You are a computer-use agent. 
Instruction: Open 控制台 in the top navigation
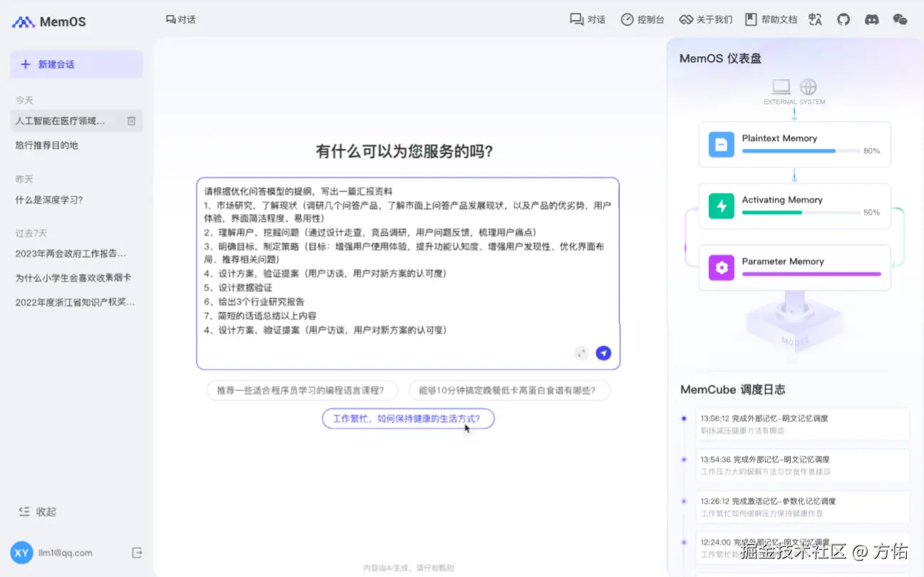[x=642, y=19]
